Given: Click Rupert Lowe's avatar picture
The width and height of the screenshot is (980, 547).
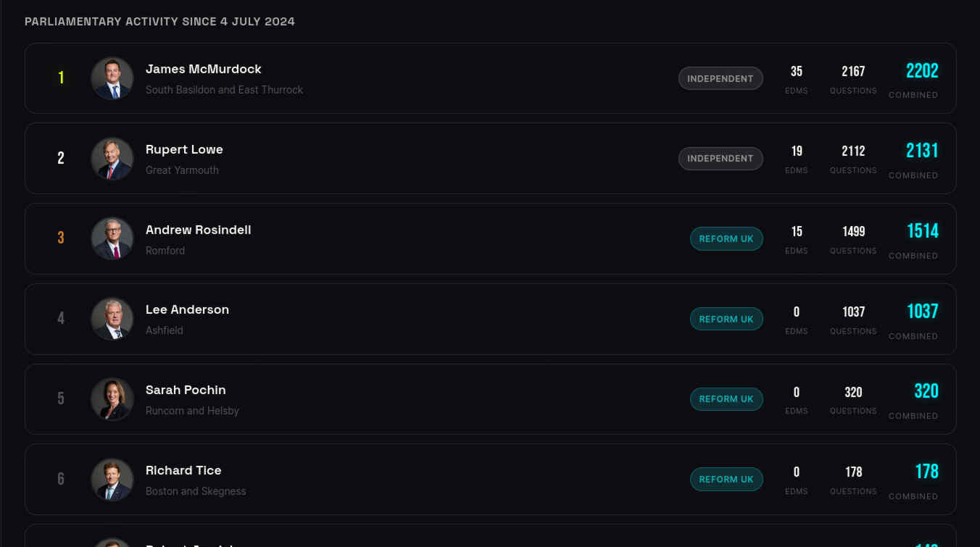Looking at the screenshot, I should [112, 159].
